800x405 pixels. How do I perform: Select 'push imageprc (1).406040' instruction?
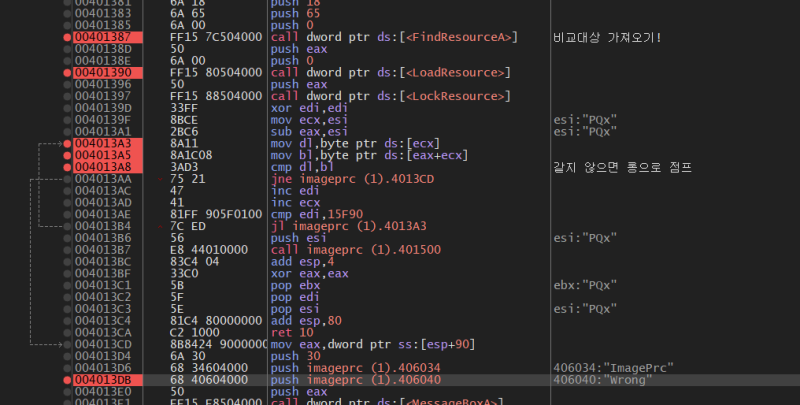(x=356, y=380)
